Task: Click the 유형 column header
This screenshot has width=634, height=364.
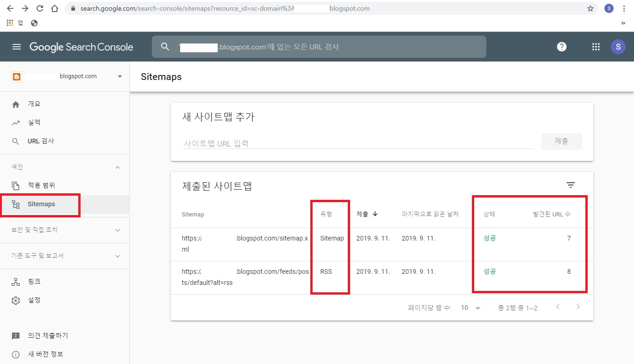Action: point(326,214)
